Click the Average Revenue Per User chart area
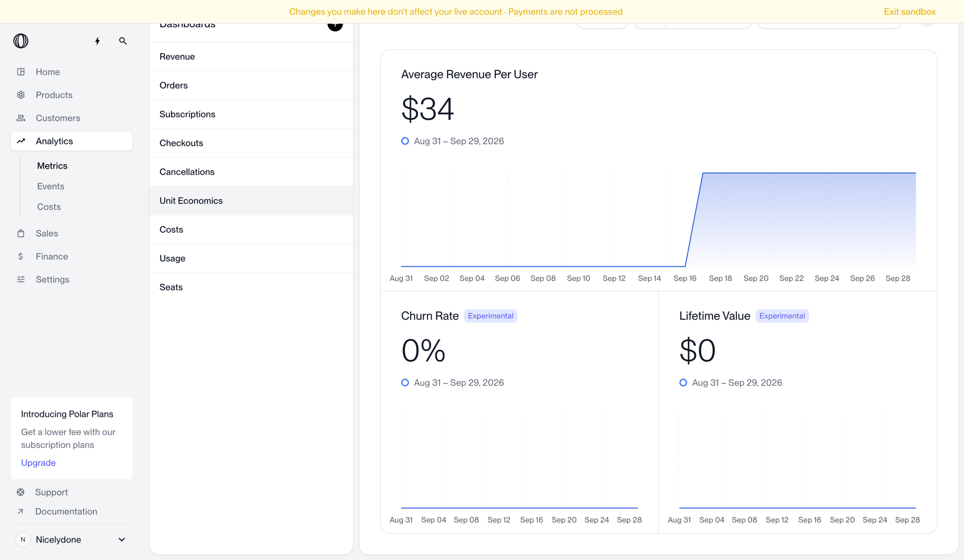This screenshot has height=560, width=964. [658, 220]
